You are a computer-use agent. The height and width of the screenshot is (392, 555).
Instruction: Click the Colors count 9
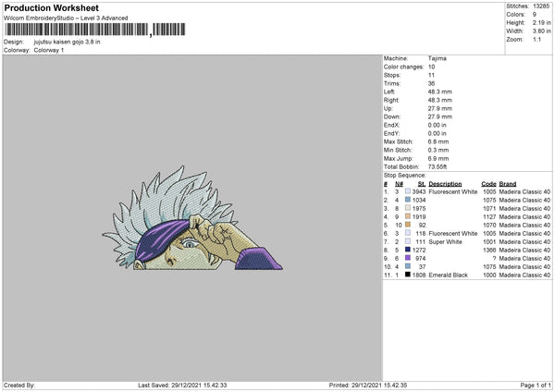pyautogui.click(x=535, y=15)
